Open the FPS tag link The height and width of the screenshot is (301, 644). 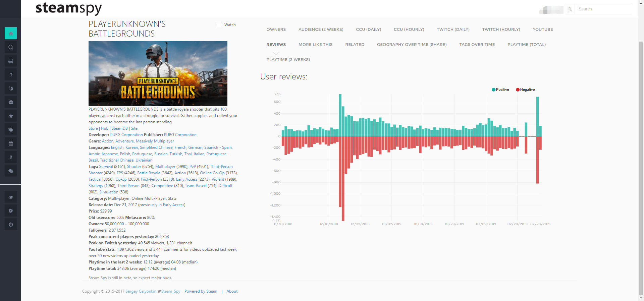pos(120,173)
